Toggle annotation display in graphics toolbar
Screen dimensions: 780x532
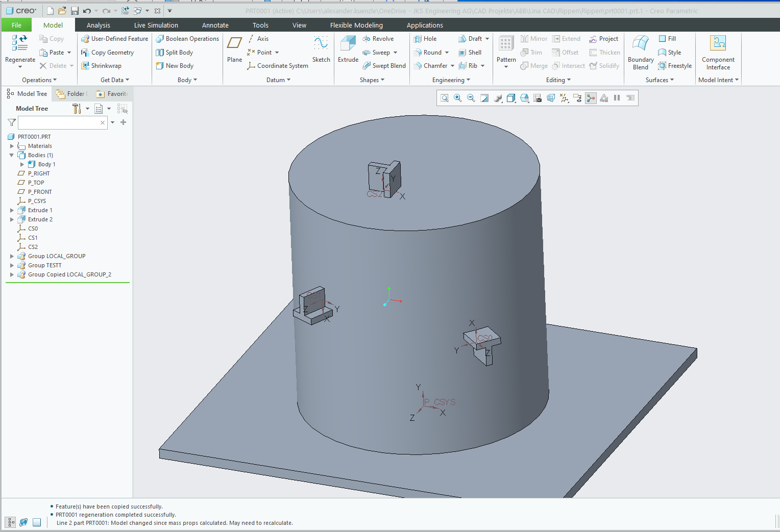[577, 98]
